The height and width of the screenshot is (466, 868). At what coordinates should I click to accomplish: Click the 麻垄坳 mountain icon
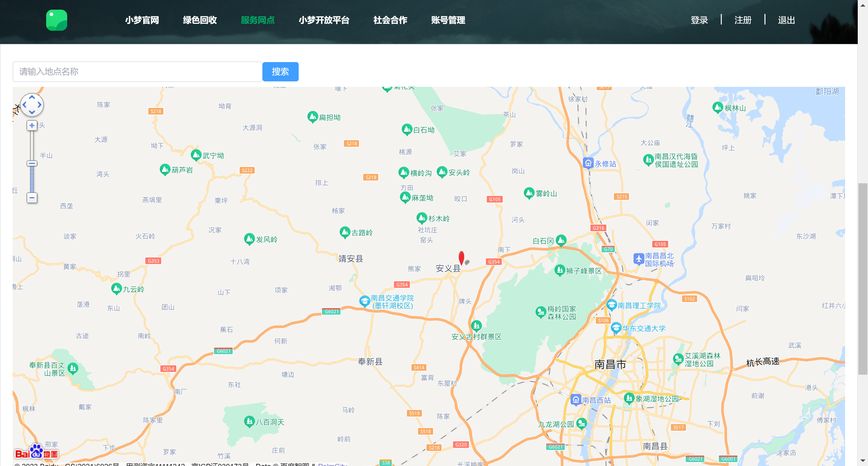(405, 197)
